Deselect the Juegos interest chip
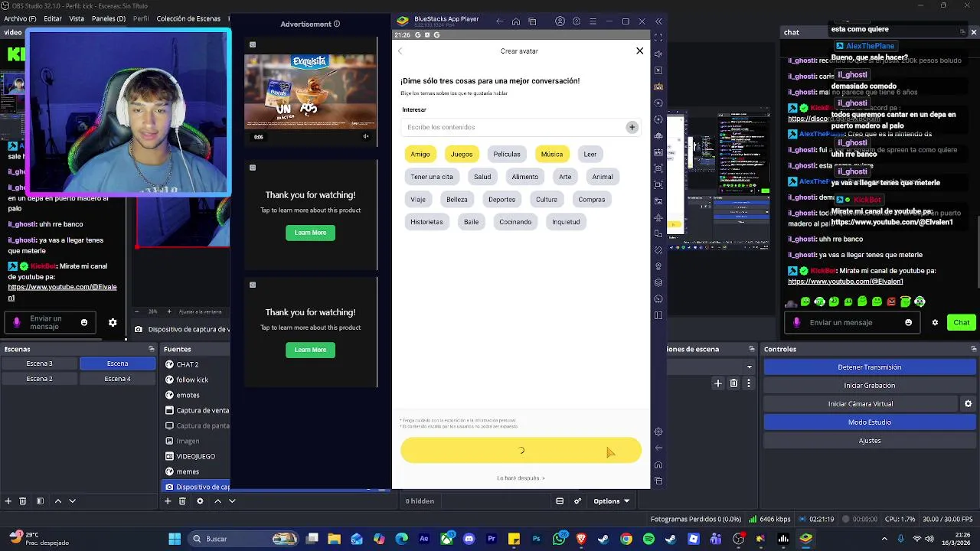 pos(462,154)
